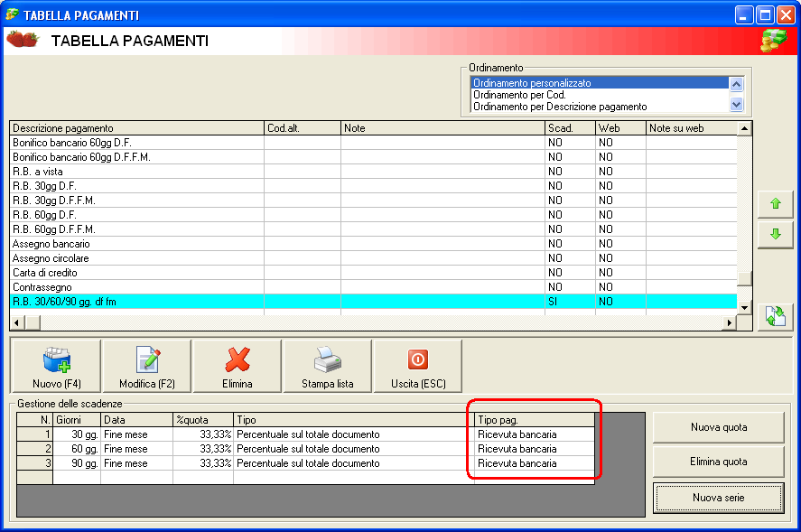Click horizontal scrollbar left arrow

pyautogui.click(x=17, y=322)
